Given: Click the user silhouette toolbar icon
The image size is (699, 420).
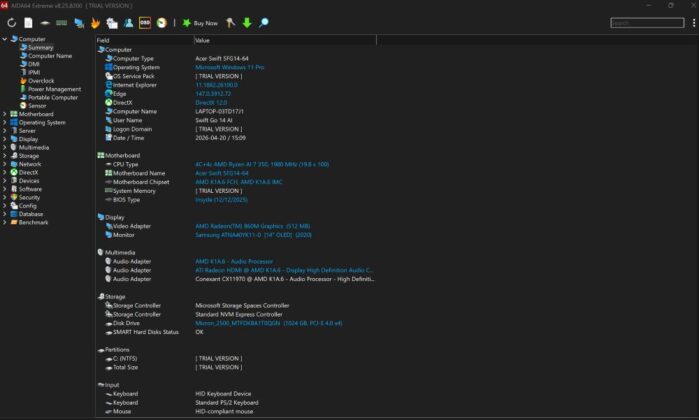Looking at the screenshot, I should (129, 23).
